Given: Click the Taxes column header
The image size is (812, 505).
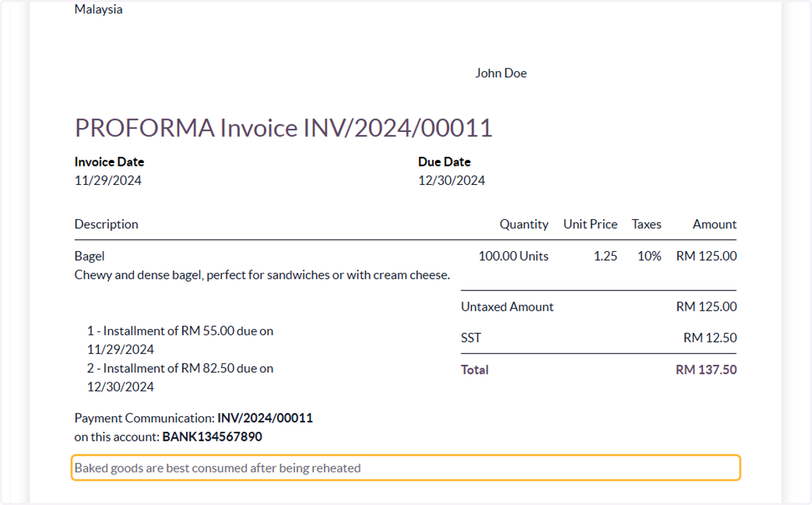Looking at the screenshot, I should pos(646,224).
